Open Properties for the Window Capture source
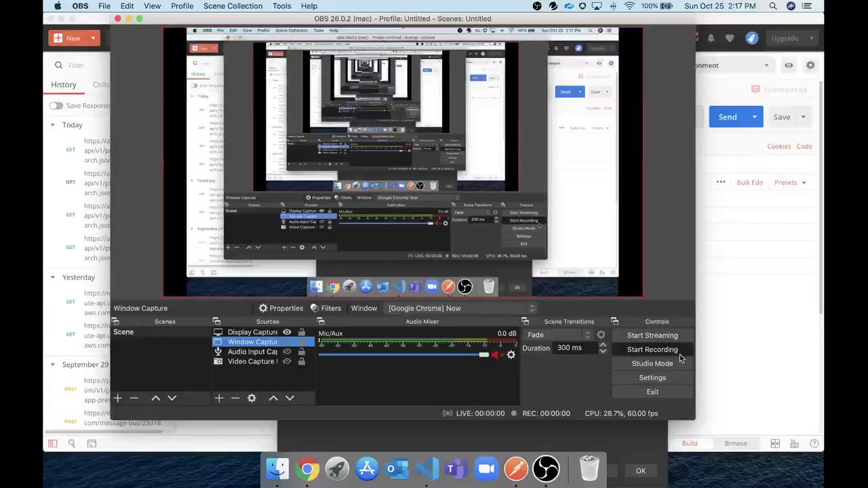 pyautogui.click(x=281, y=308)
